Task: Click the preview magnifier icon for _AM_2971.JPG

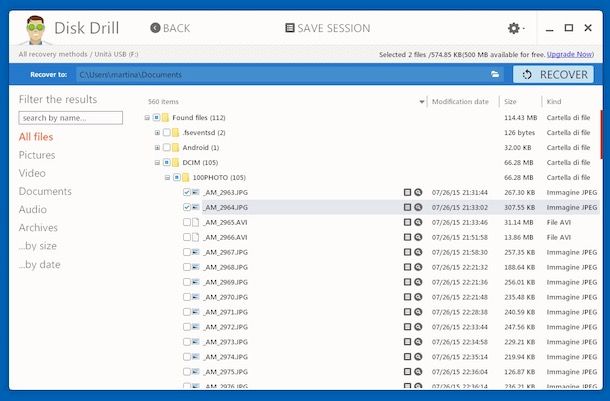Action: pyautogui.click(x=418, y=312)
